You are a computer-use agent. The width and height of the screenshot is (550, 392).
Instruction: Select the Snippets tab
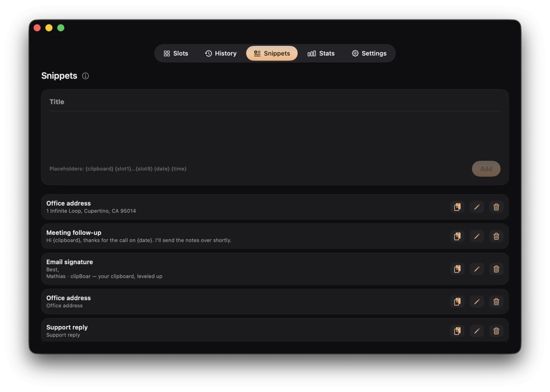click(272, 53)
